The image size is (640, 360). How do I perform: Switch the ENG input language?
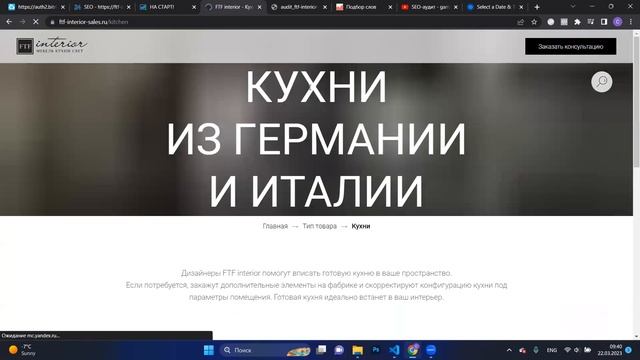coord(551,350)
